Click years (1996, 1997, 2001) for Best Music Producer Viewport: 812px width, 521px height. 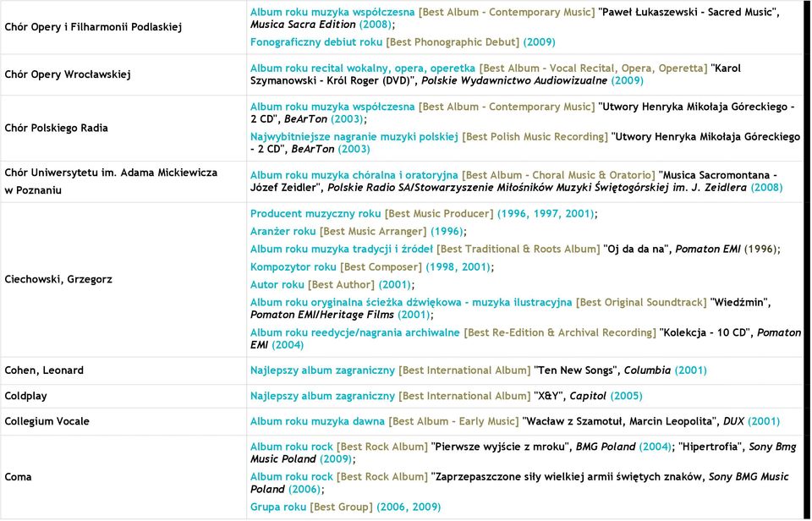pyautogui.click(x=546, y=213)
